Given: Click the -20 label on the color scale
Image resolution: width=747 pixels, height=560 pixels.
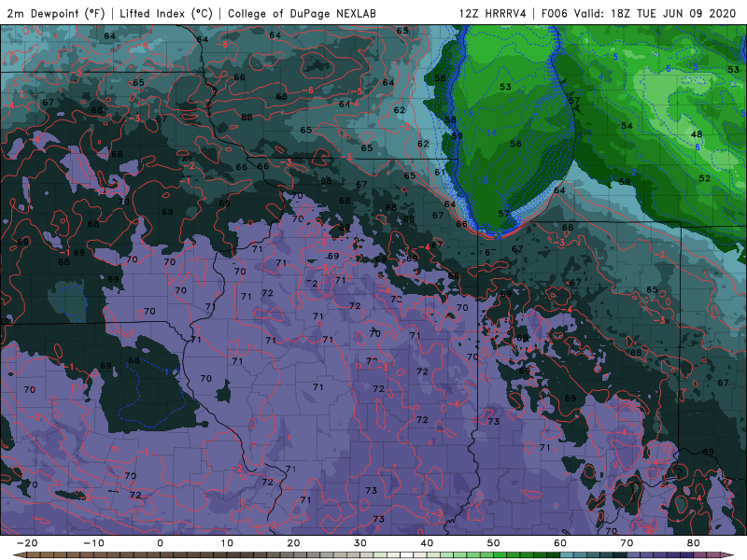Looking at the screenshot, I should pyautogui.click(x=26, y=543).
